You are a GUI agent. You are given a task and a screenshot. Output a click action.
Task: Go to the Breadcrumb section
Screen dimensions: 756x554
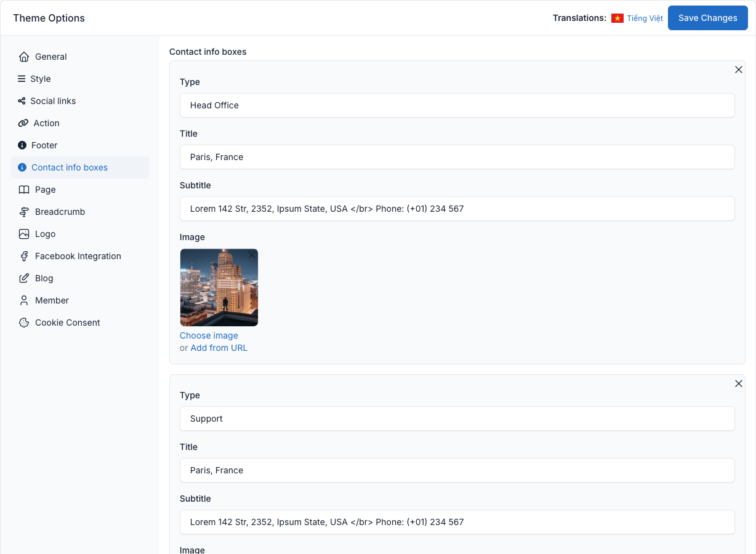coord(80,212)
